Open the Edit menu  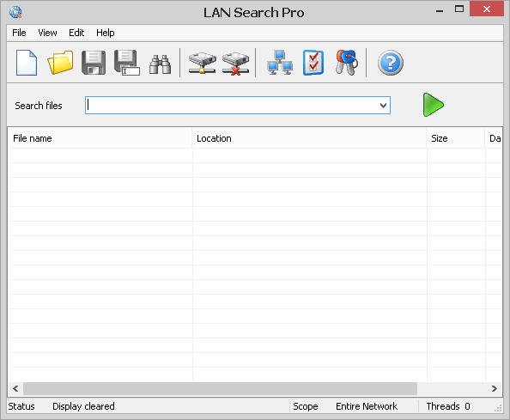point(76,33)
